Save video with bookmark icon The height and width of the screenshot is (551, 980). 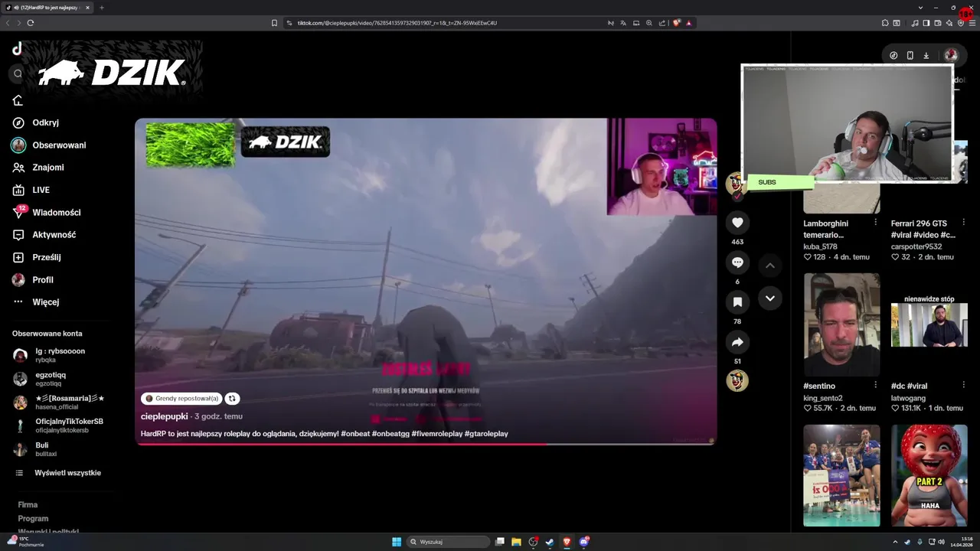[737, 302]
